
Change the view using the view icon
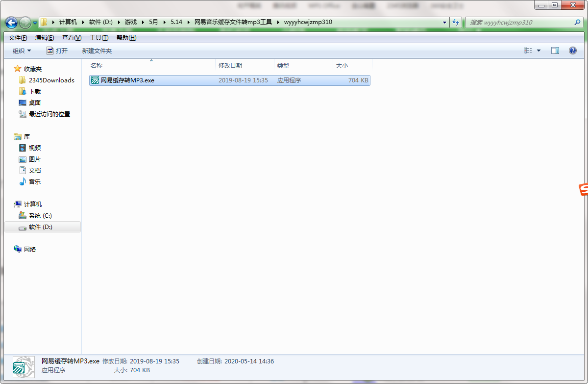[528, 51]
